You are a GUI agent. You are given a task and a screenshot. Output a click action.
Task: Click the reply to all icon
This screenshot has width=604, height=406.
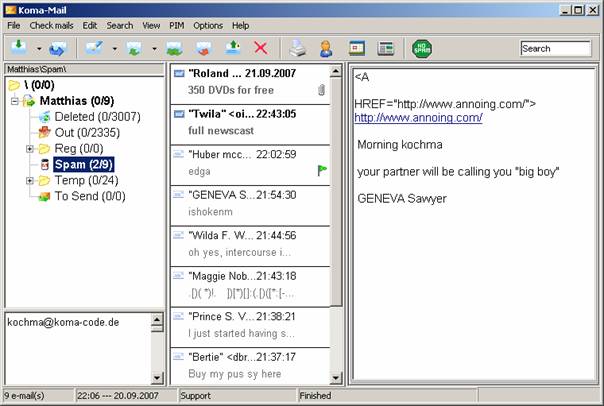174,49
